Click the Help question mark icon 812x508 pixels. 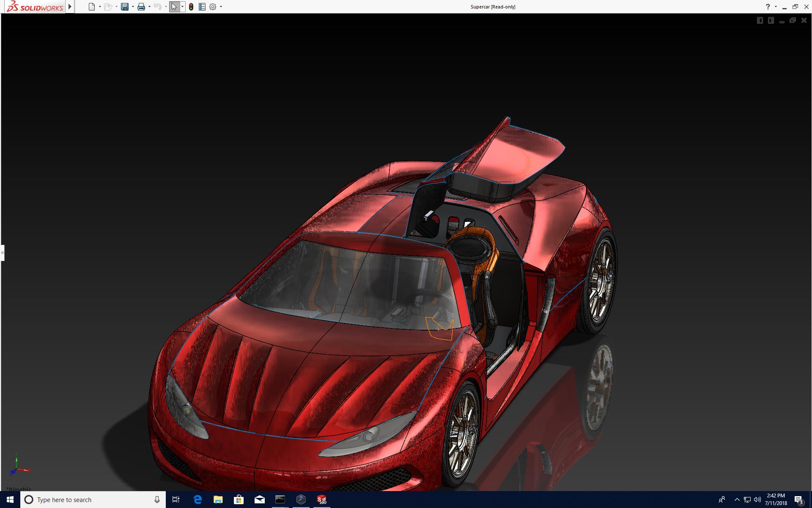pyautogui.click(x=768, y=7)
